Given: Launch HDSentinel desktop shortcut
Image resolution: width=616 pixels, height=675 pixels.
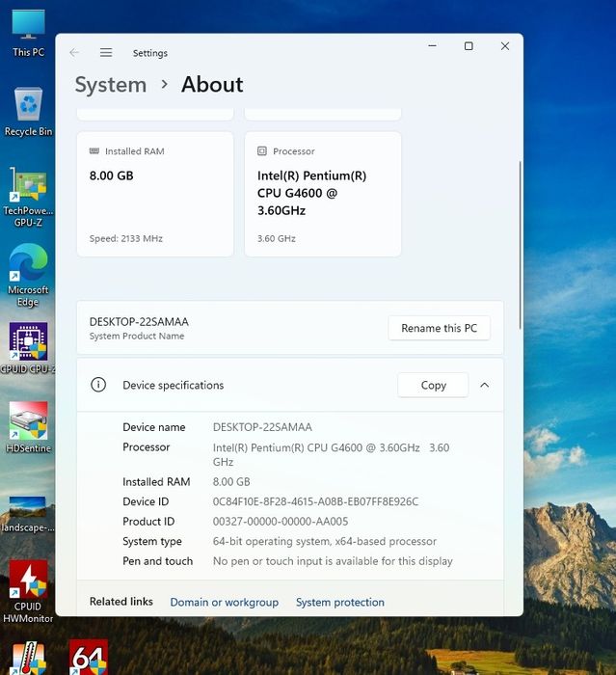Looking at the screenshot, I should (x=28, y=427).
